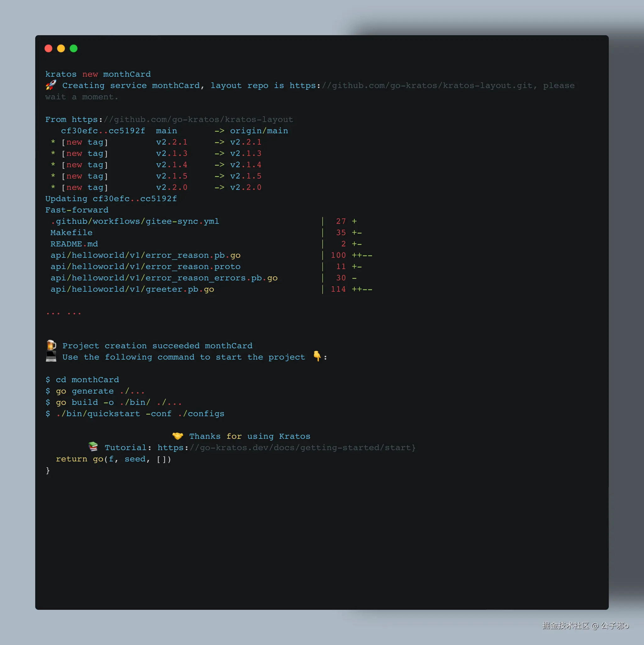Click the rocket emoji before Creating service

tap(51, 85)
